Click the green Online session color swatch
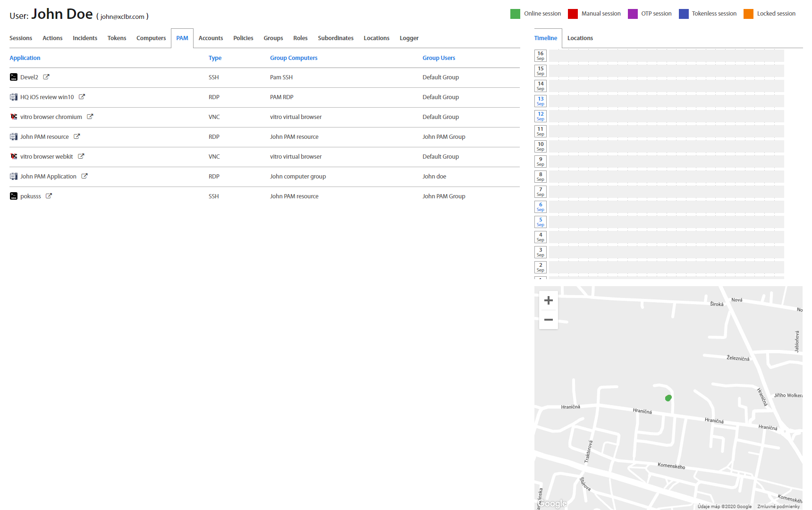 (515, 14)
